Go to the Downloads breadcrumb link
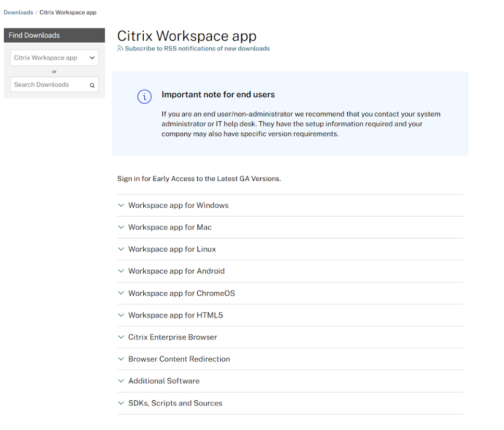The width and height of the screenshot is (504, 430). (x=18, y=12)
